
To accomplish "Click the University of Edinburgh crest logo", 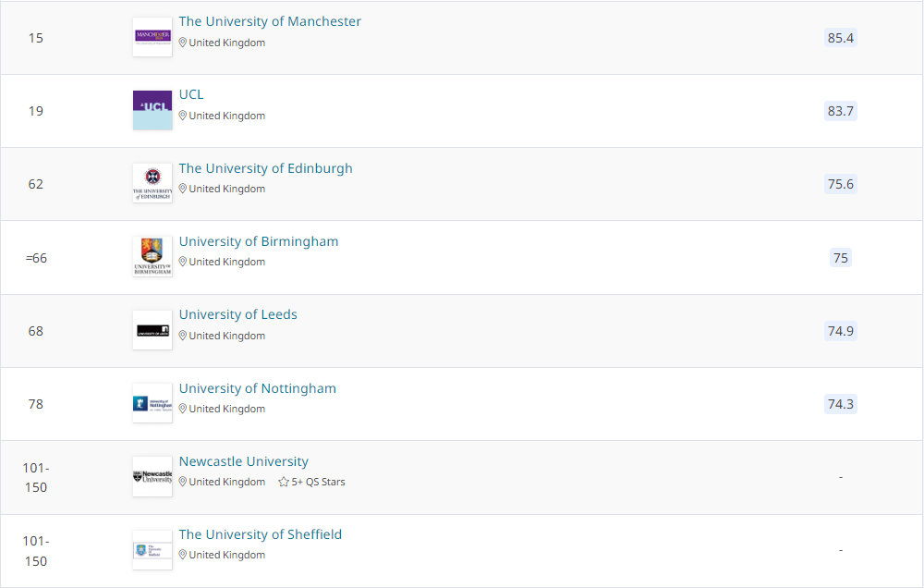I will (152, 183).
